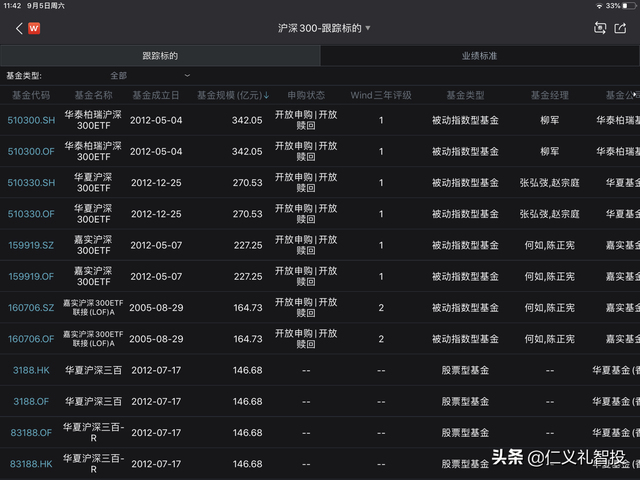
Task: Sort by 基金规模(亿元) column header
Action: point(233,95)
